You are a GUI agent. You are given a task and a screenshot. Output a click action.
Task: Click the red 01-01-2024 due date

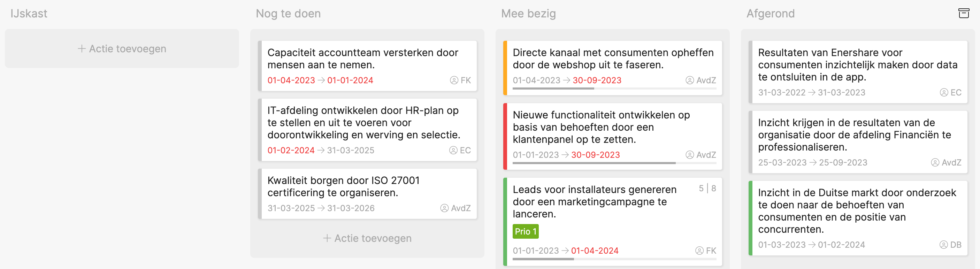tap(350, 80)
